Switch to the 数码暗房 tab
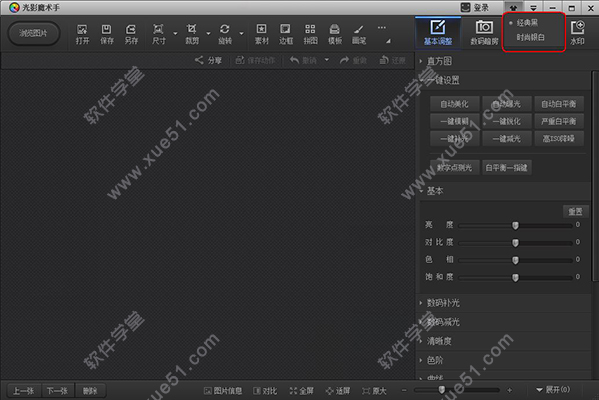 coord(484,33)
